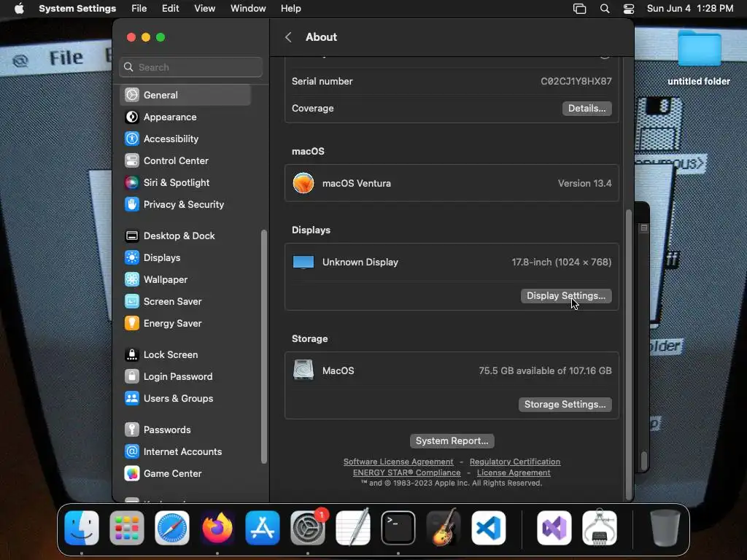747x560 pixels.
Task: Click the Version 13.4 text
Action: pyautogui.click(x=584, y=183)
